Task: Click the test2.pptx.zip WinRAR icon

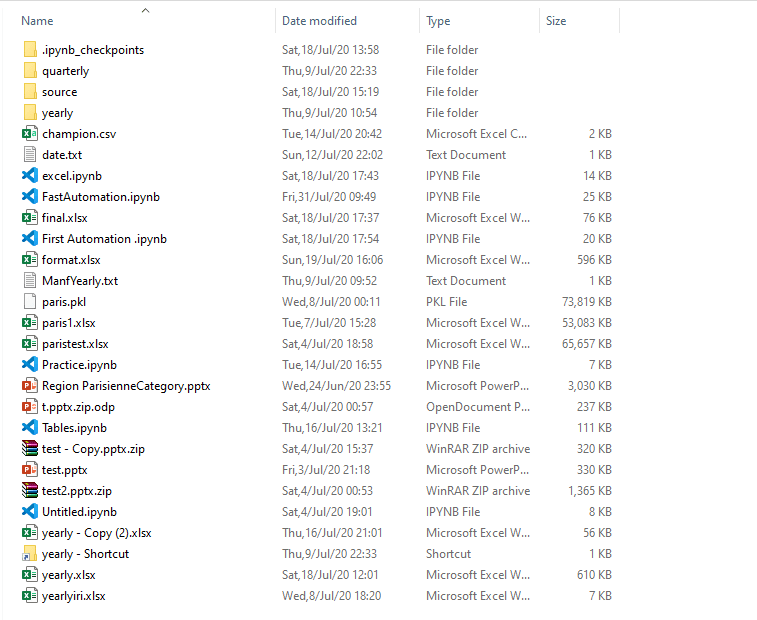Action: pyautogui.click(x=30, y=491)
